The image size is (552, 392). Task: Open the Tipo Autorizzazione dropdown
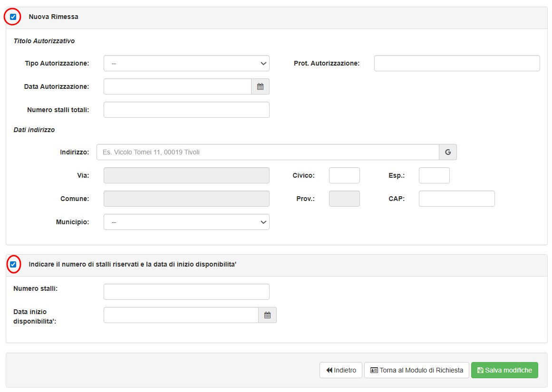coord(186,63)
